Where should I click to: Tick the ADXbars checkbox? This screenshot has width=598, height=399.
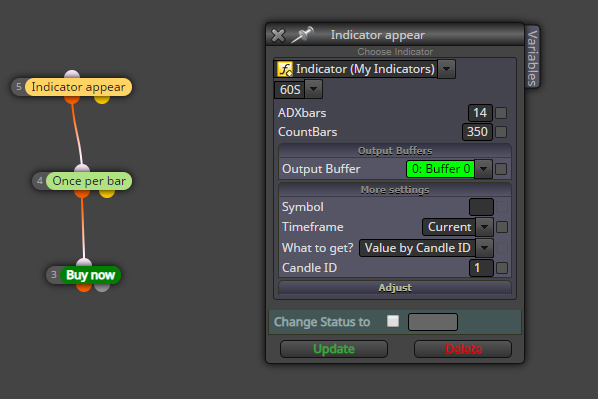501,113
